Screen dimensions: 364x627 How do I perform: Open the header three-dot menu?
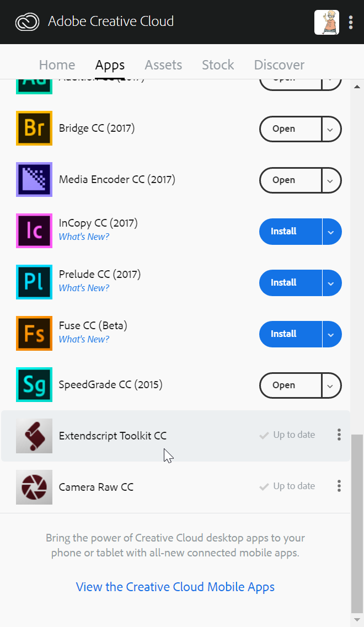click(351, 22)
